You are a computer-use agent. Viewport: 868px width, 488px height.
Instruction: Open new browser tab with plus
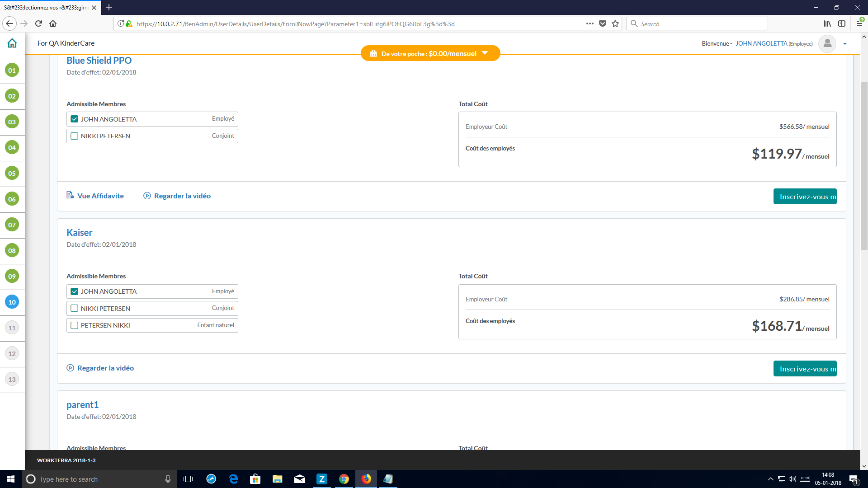pyautogui.click(x=109, y=7)
